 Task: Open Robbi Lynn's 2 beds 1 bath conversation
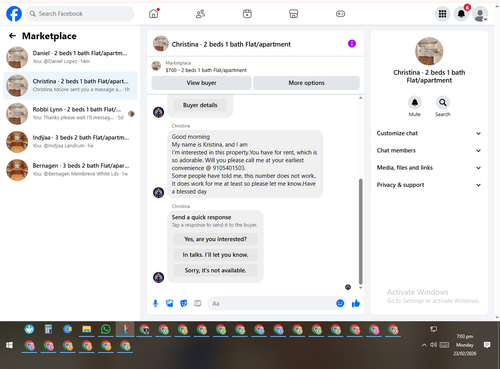70,114
